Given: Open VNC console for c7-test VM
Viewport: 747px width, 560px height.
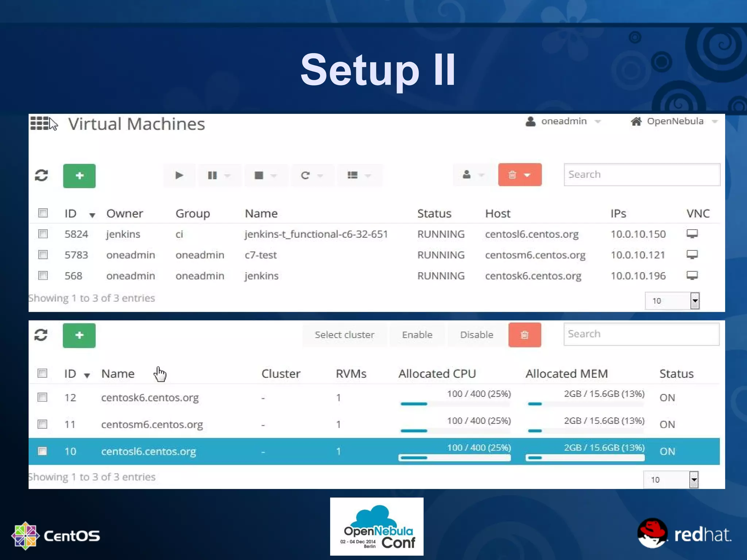Looking at the screenshot, I should pos(692,254).
